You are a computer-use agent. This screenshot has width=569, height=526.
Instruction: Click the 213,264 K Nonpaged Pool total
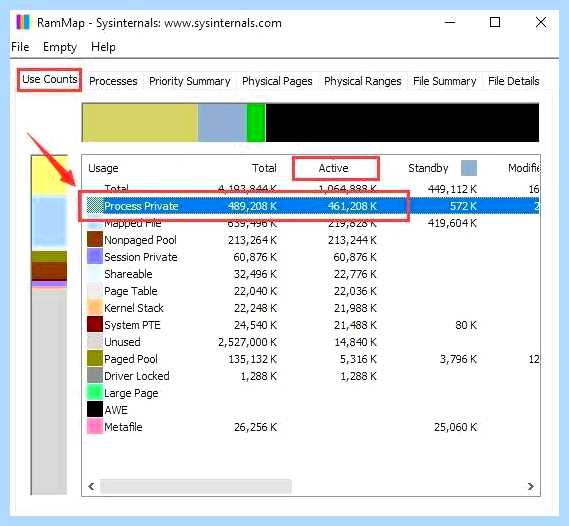coord(252,240)
